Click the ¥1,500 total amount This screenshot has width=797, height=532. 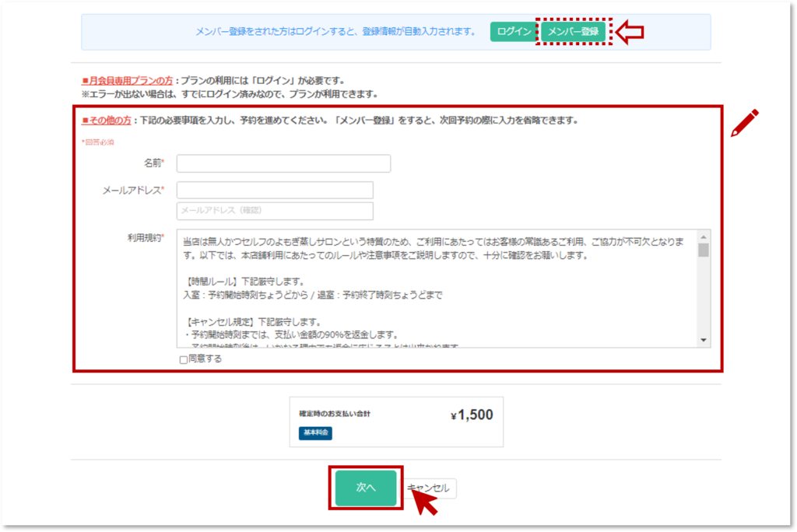[x=472, y=415]
